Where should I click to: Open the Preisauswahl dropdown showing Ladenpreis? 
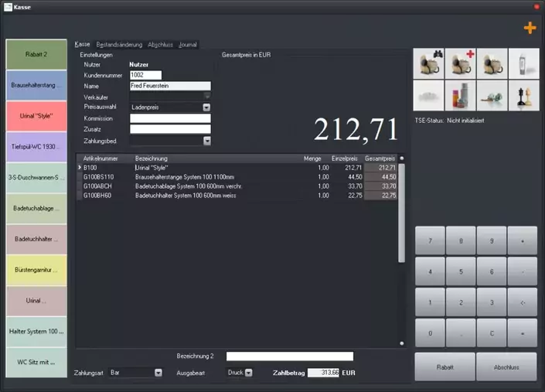206,107
